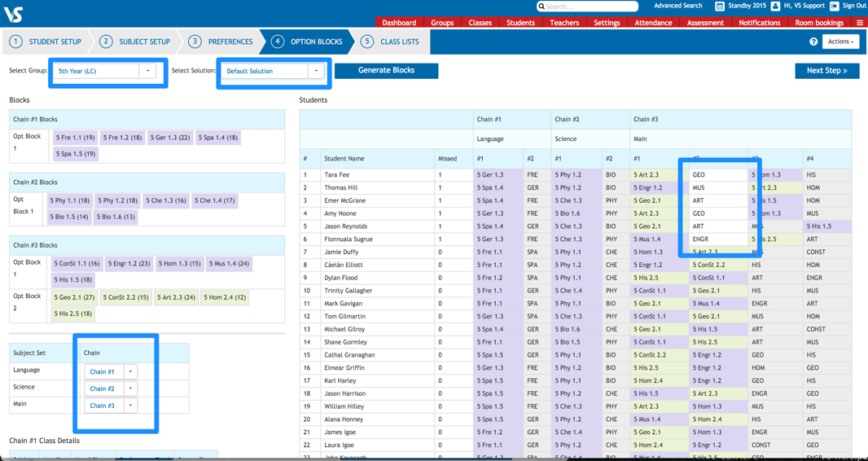This screenshot has width=868, height=461.
Task: Click the Generate Blocks button
Action: point(387,71)
